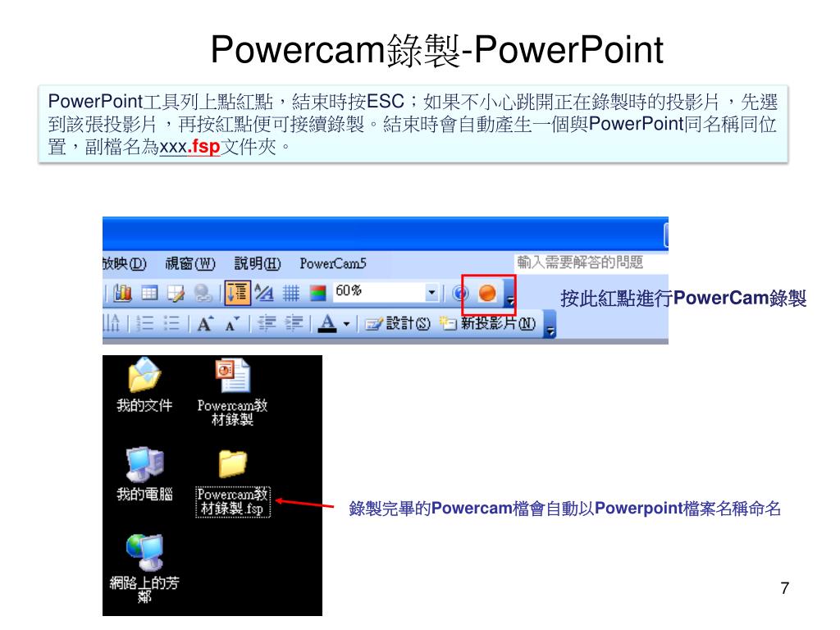This screenshot has height=630, width=840.
Task: Click the Decrease Indent icon
Action: [267, 323]
